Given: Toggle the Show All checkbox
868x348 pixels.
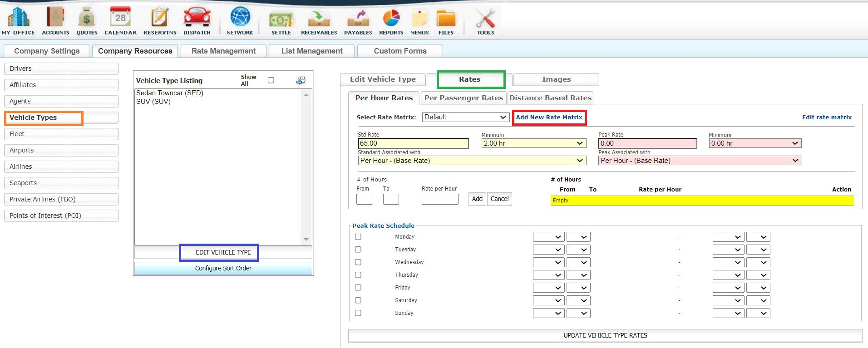Looking at the screenshot, I should (x=271, y=80).
